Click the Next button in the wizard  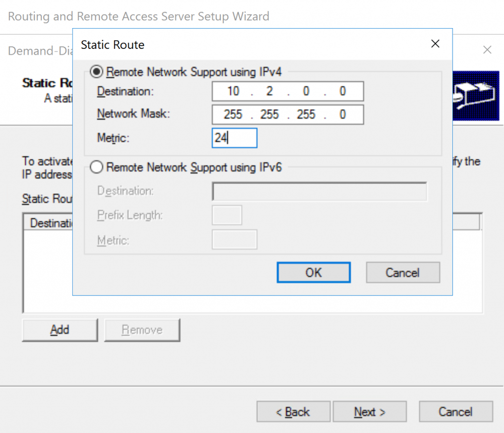coord(370,411)
